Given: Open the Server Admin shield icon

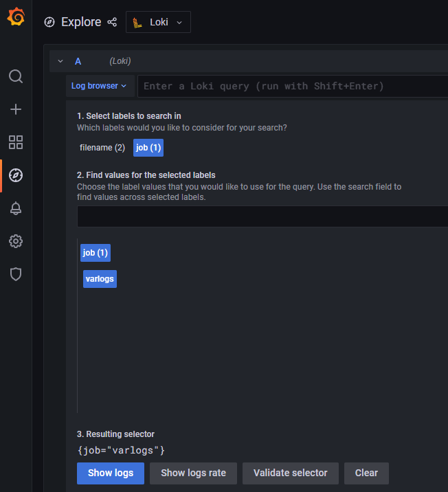Looking at the screenshot, I should click(x=16, y=274).
